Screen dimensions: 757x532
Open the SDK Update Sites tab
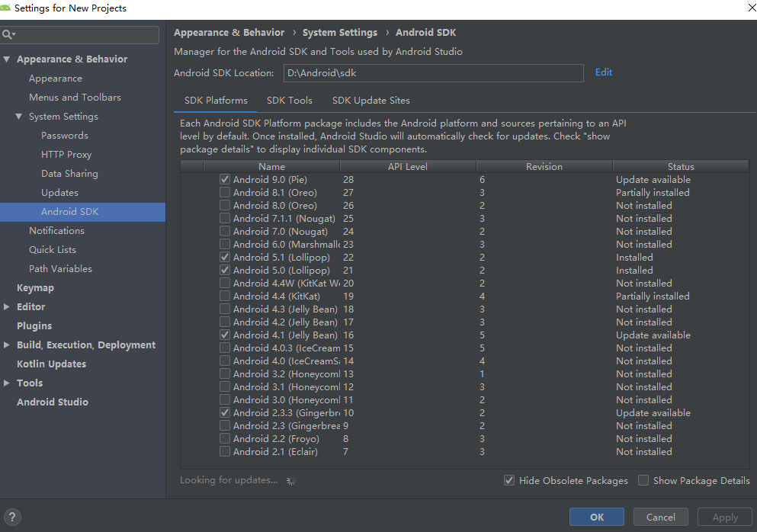[x=370, y=101]
